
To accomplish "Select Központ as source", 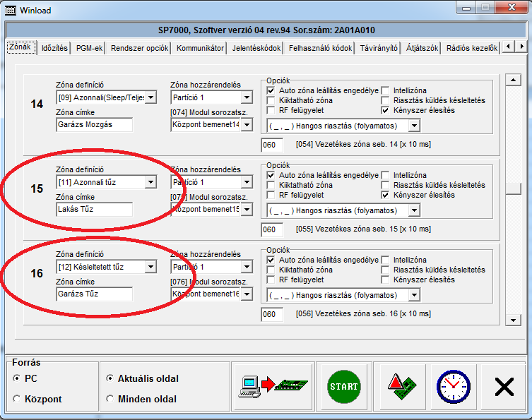I will click(x=16, y=399).
